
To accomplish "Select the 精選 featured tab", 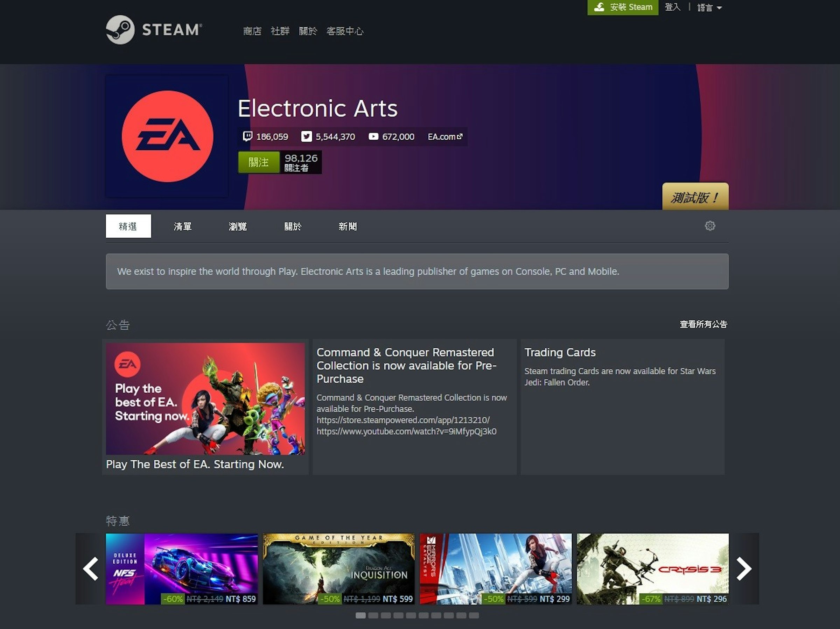I will pos(128,226).
